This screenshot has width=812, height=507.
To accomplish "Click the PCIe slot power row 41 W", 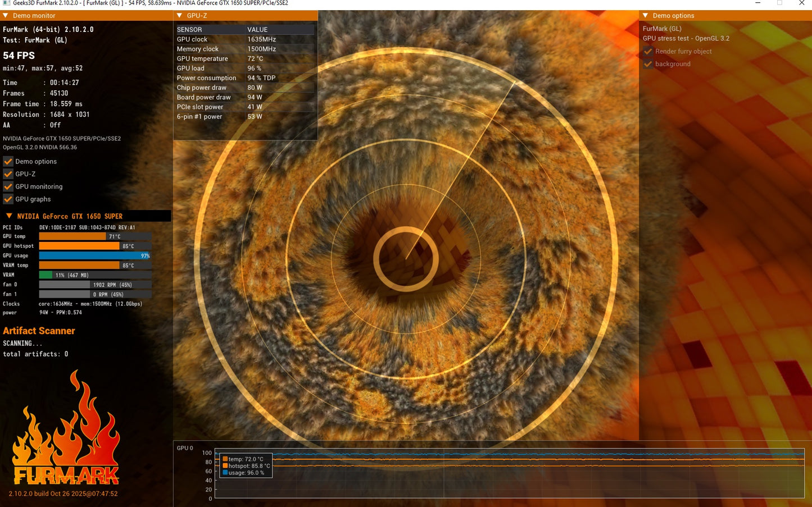I will [245, 107].
